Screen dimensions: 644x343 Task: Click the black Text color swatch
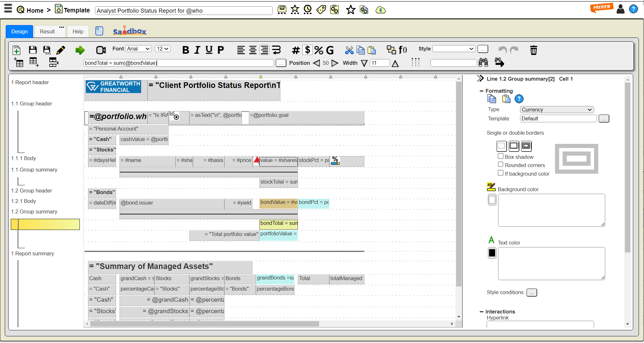(492, 253)
